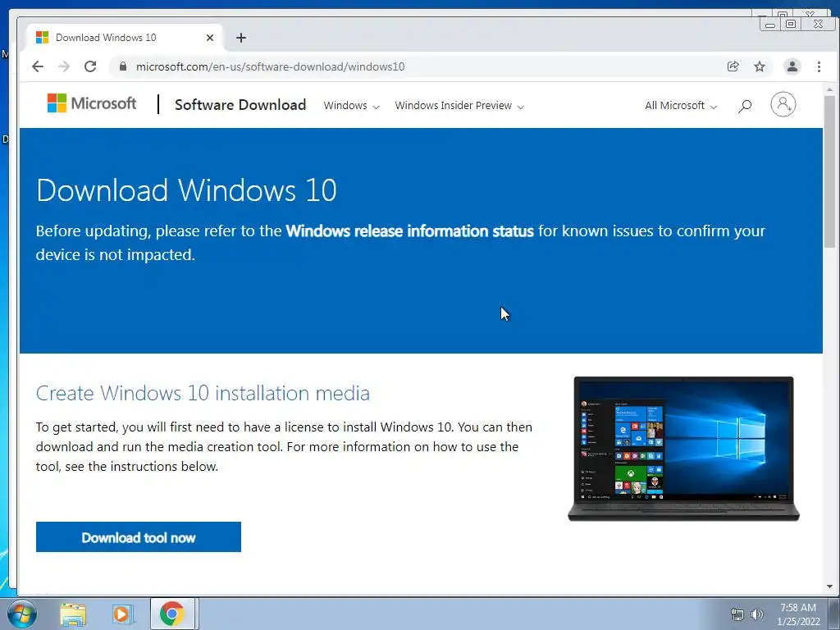Open Windows Media Player from taskbar
Image resolution: width=840 pixels, height=630 pixels.
click(x=122, y=614)
